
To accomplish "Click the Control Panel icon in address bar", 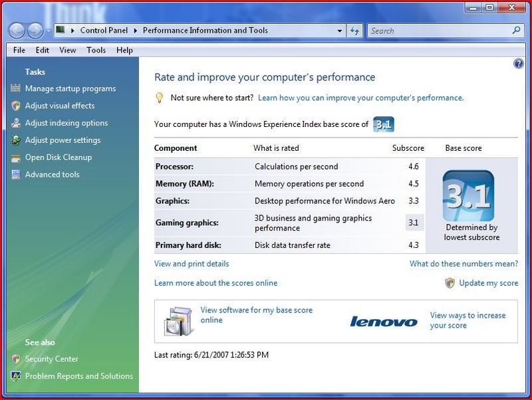I will (61, 30).
